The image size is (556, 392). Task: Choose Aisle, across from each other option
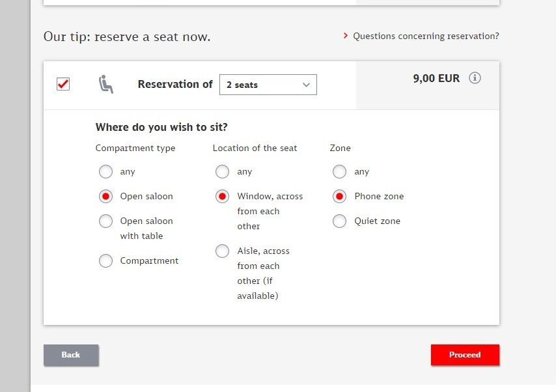pos(222,251)
